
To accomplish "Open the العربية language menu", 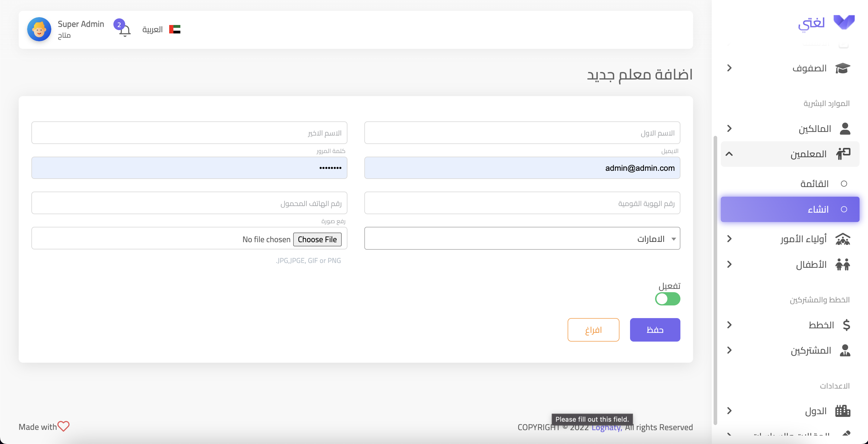I will click(153, 30).
